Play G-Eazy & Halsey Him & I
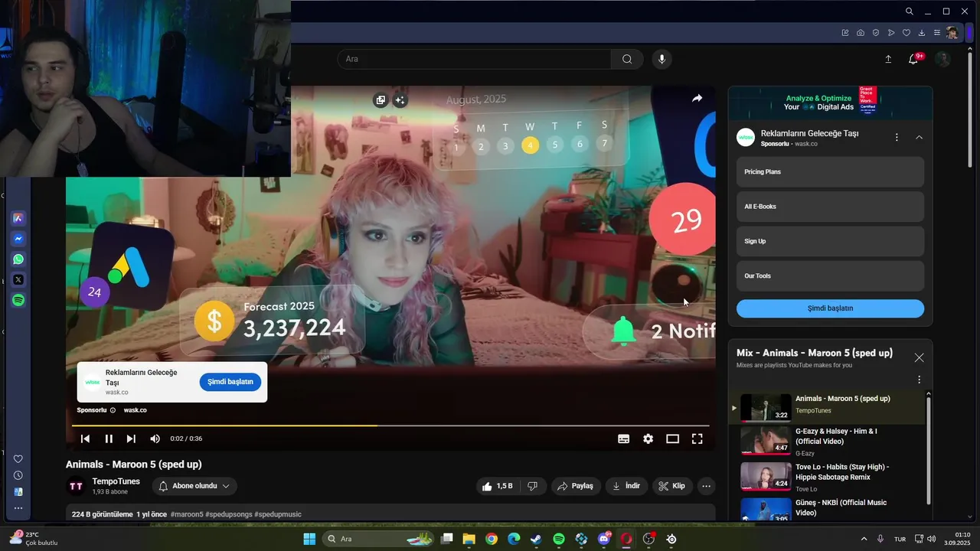The width and height of the screenshot is (980, 551). click(x=828, y=442)
